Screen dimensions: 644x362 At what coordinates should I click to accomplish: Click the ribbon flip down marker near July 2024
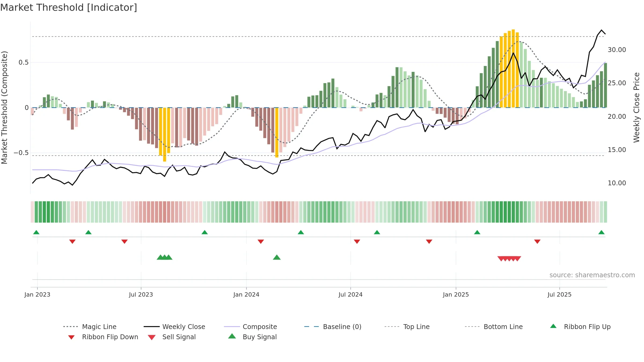pos(357,242)
